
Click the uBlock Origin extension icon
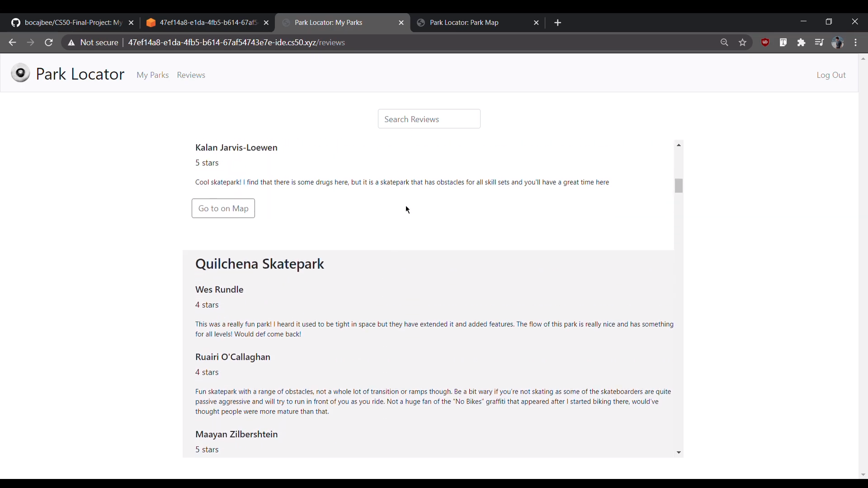pos(765,42)
